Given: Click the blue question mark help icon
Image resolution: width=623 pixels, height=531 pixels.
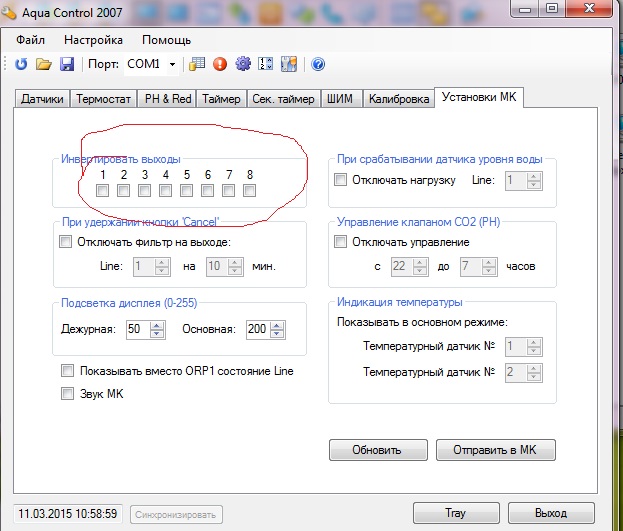Looking at the screenshot, I should pos(318,64).
